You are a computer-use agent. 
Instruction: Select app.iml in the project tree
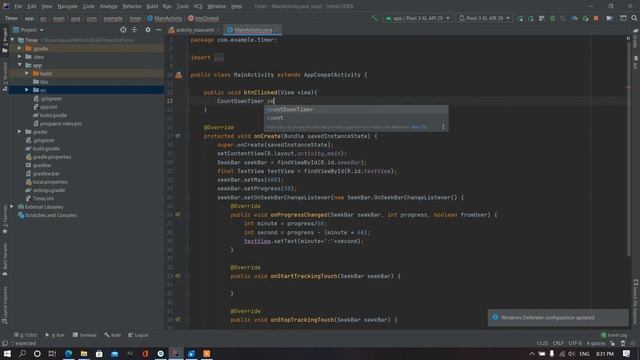[x=45, y=107]
